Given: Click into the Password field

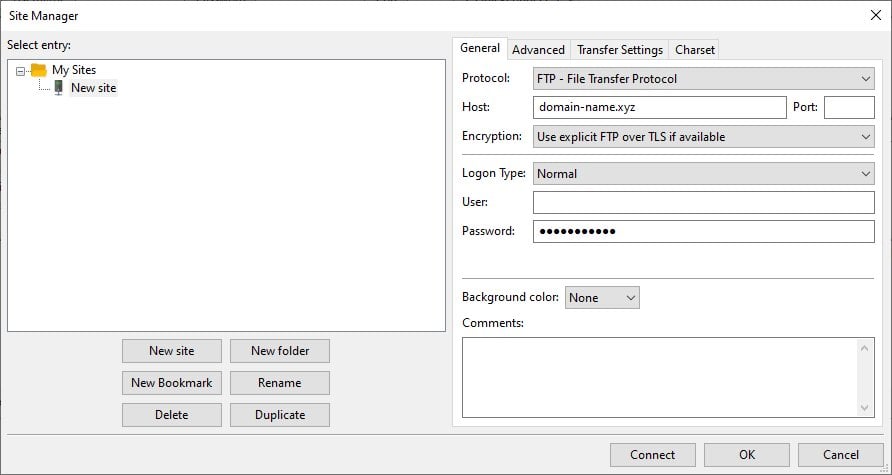Looking at the screenshot, I should [x=703, y=232].
